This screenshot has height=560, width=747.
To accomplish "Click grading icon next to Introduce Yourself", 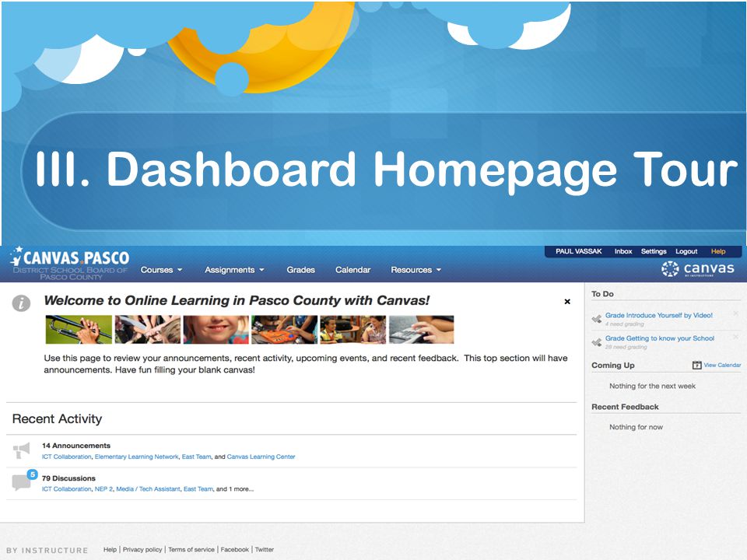I will (597, 319).
